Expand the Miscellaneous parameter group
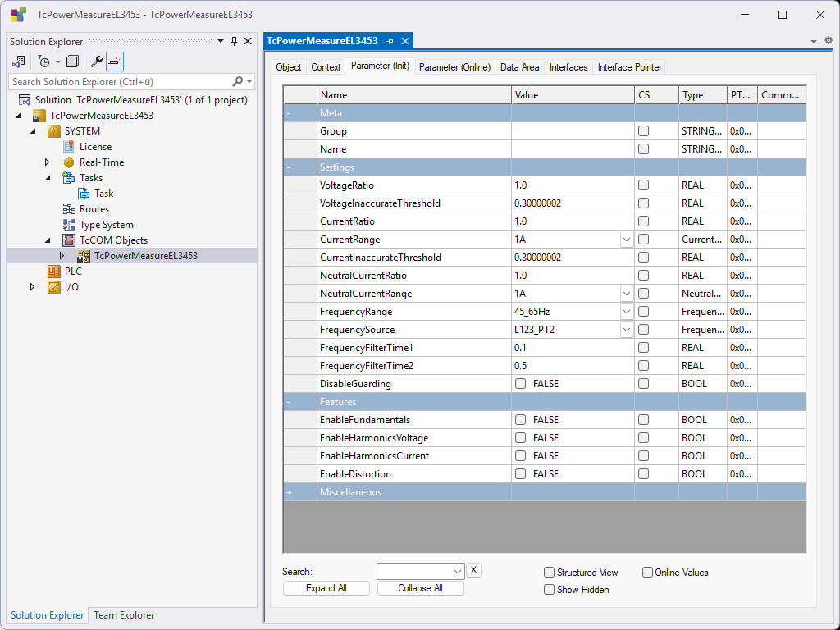This screenshot has width=840, height=630. [x=290, y=492]
